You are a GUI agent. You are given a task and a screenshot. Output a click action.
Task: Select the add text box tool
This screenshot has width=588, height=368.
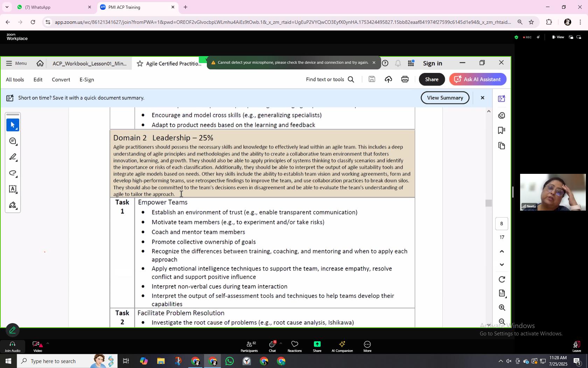pos(13,189)
